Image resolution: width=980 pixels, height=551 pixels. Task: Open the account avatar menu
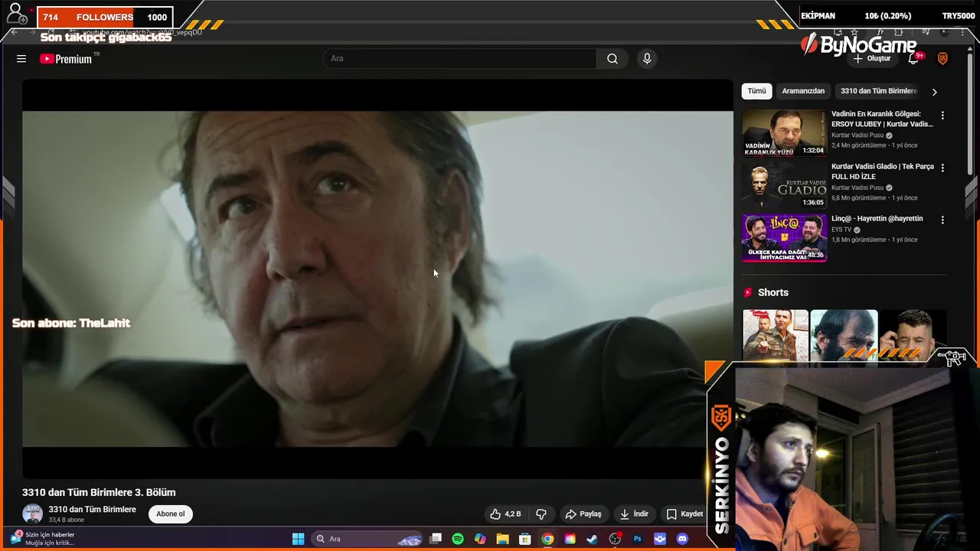tap(942, 59)
